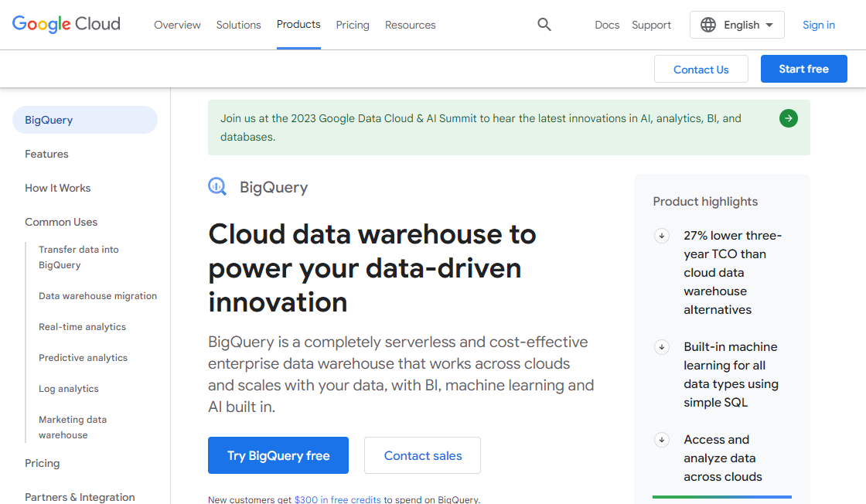Click the BigQuery product logo icon
Image resolution: width=866 pixels, height=504 pixels.
pyautogui.click(x=217, y=186)
